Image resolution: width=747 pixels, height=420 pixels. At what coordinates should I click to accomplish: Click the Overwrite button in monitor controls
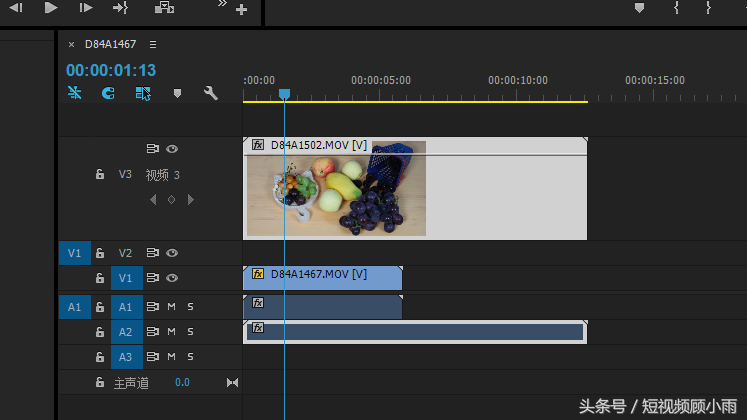[x=164, y=8]
